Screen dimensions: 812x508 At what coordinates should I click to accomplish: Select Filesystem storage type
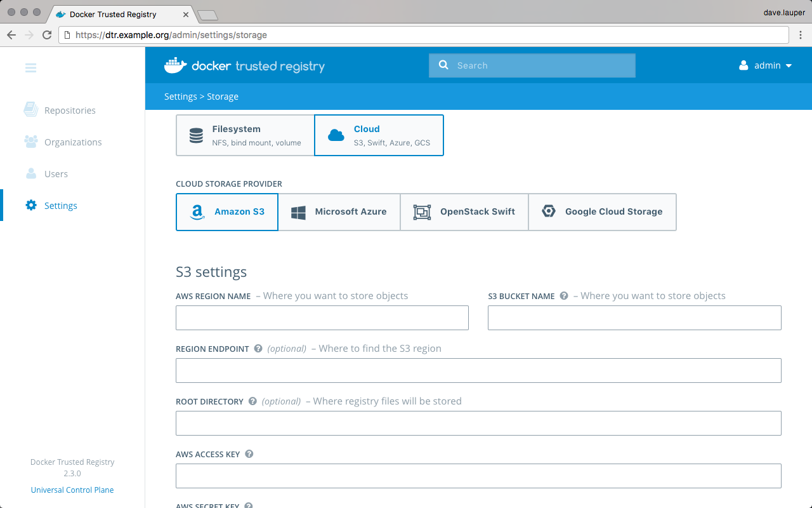tap(245, 135)
